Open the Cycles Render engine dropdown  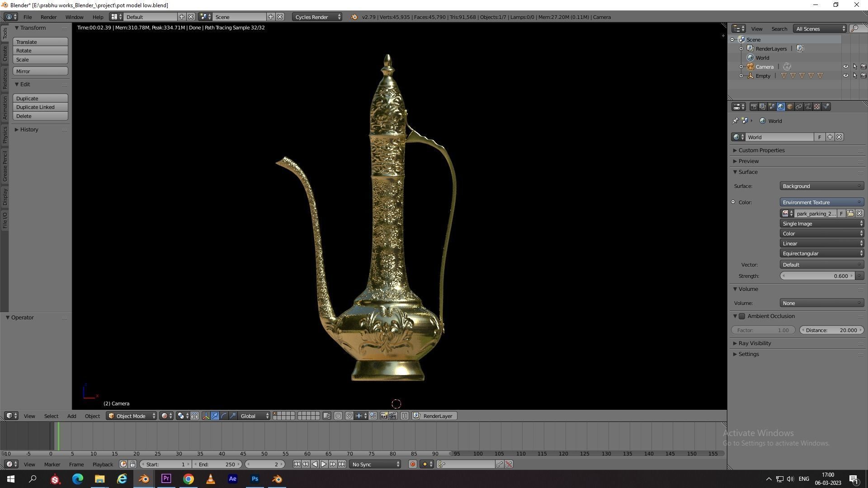(317, 17)
